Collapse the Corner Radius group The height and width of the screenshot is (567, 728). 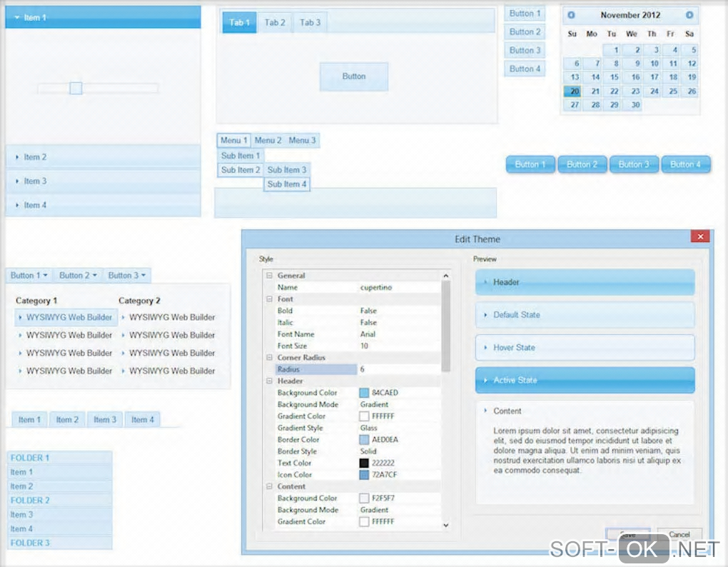coord(269,358)
